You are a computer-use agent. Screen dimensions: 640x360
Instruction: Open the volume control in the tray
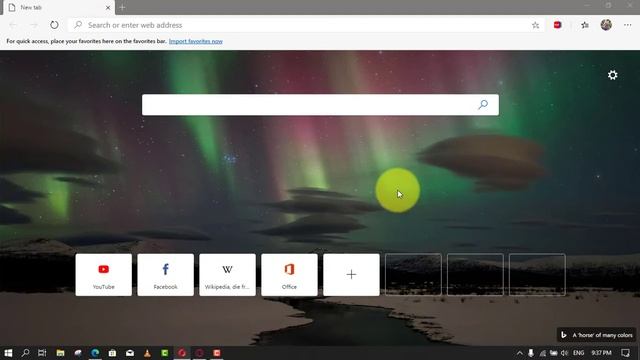[564, 353]
